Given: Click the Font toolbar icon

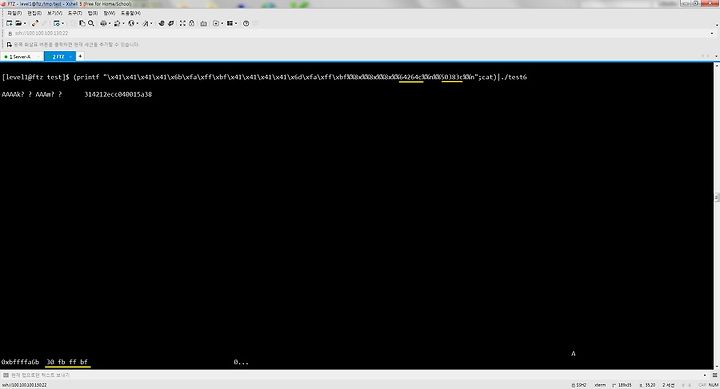Looking at the screenshot, I should click(x=145, y=23).
